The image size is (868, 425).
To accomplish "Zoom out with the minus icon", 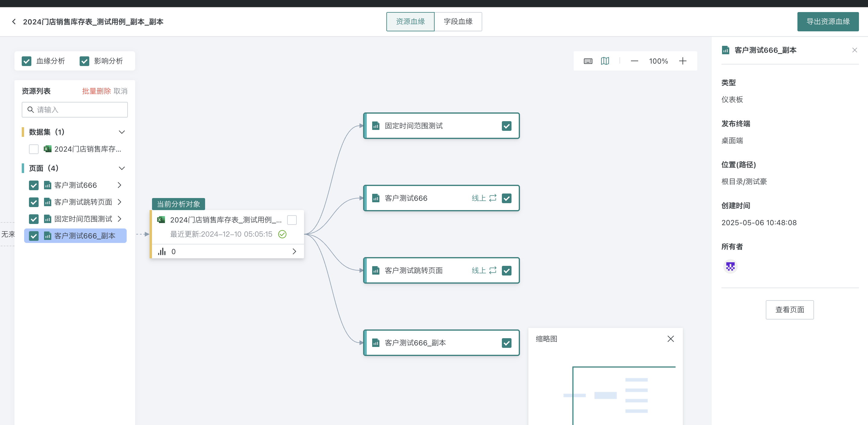I will pos(634,61).
